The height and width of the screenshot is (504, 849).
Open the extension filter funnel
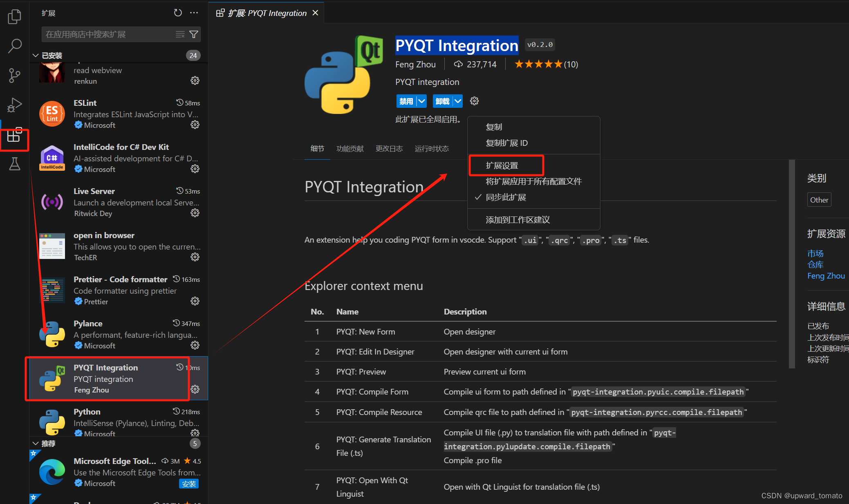pyautogui.click(x=194, y=34)
